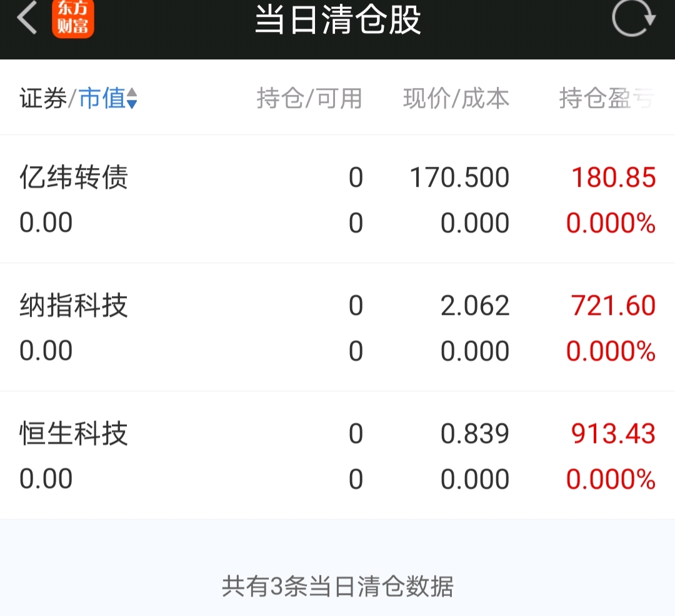Select 0.000% percentage in 亿纬转债 row
The image size is (675, 616).
[611, 223]
